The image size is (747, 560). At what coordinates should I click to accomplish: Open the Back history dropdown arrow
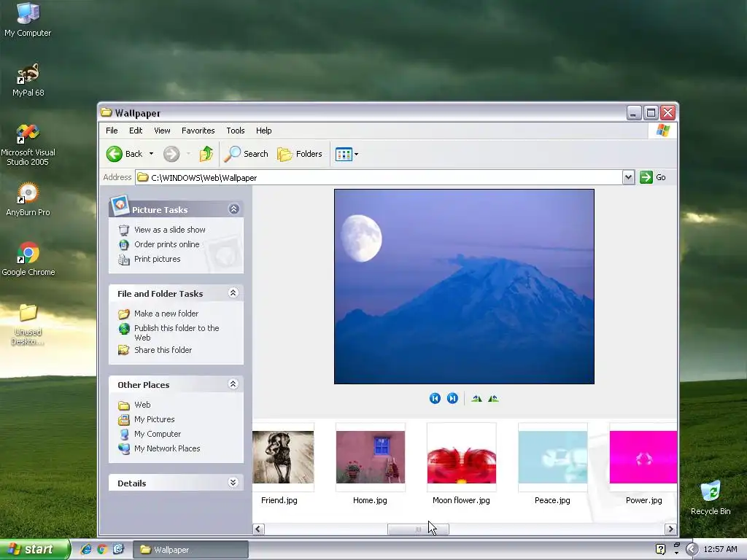(x=151, y=154)
